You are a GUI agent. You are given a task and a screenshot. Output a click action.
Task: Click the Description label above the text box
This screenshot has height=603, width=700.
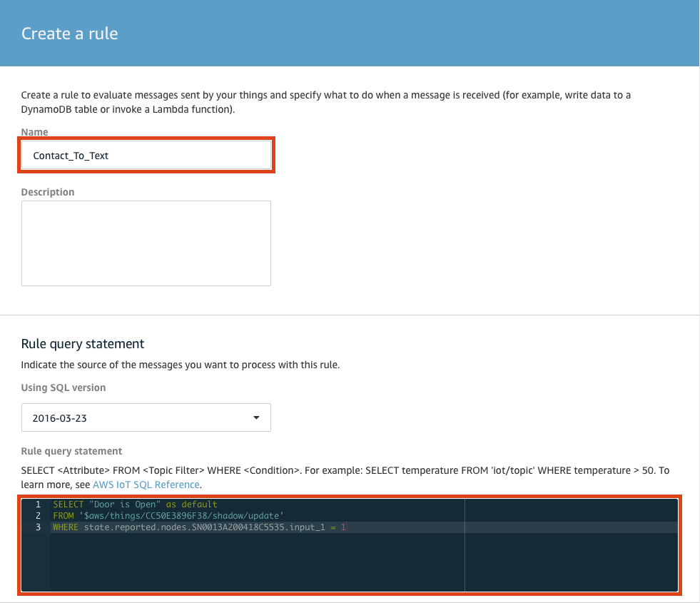point(48,192)
